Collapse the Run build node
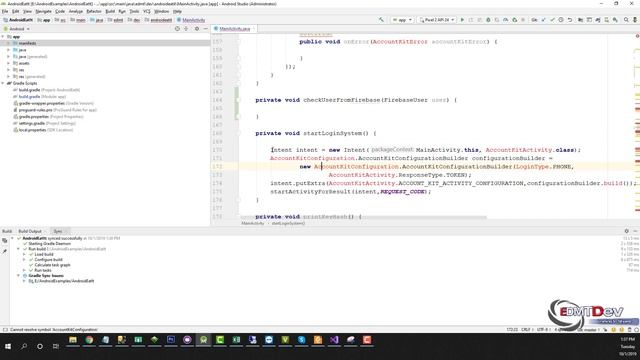Screen dimensions: 640x360 [x=18, y=249]
